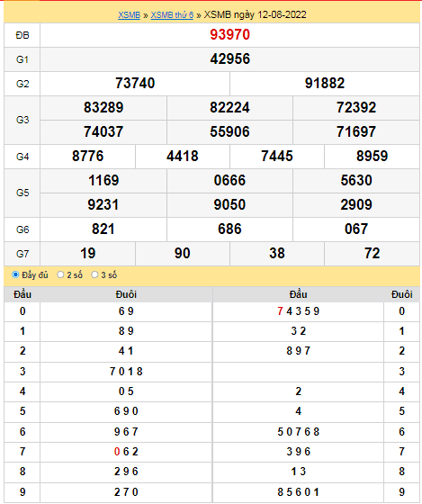422x504 pixels.
Task: Select the 2 số radio option
Action: [60, 274]
